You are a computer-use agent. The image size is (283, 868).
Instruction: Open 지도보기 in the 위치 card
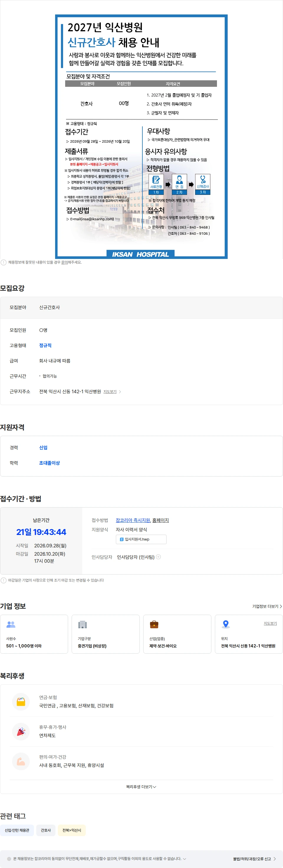pyautogui.click(x=270, y=623)
